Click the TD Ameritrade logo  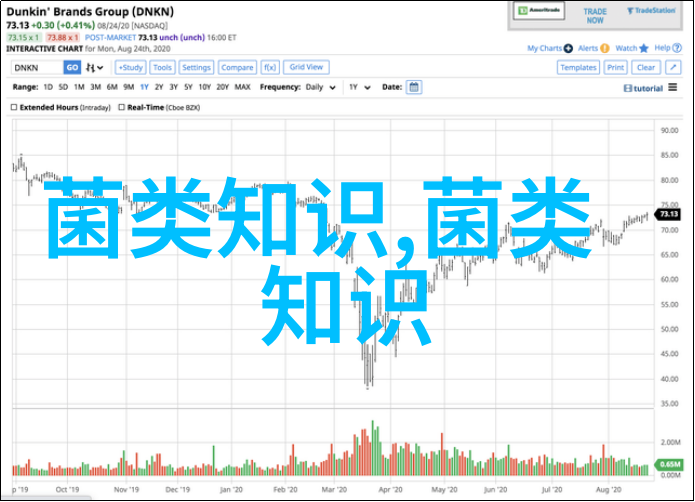click(x=539, y=11)
